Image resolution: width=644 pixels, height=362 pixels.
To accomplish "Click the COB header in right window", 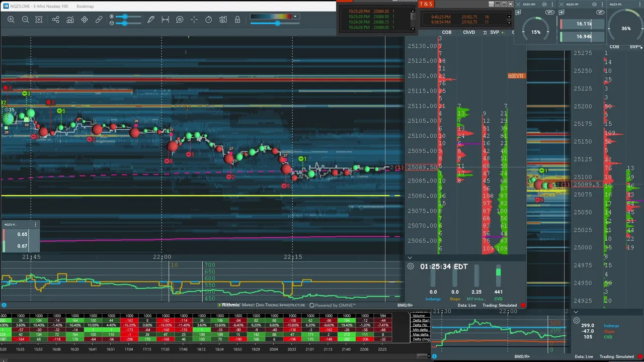I will pos(614,47).
